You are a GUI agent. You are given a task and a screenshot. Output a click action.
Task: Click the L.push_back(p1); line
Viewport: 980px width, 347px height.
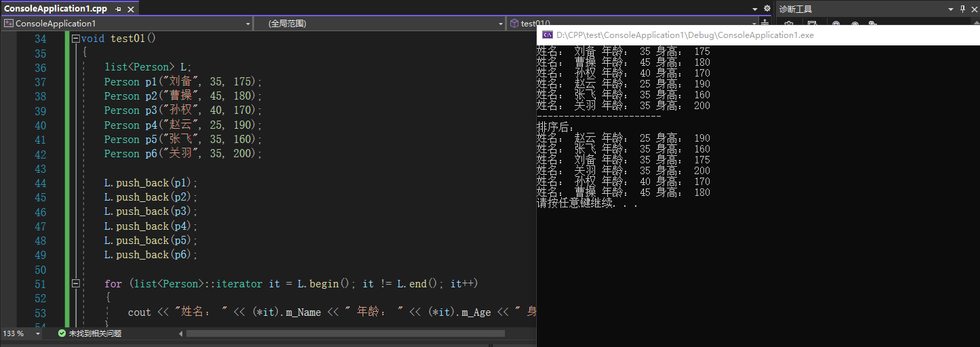click(150, 183)
